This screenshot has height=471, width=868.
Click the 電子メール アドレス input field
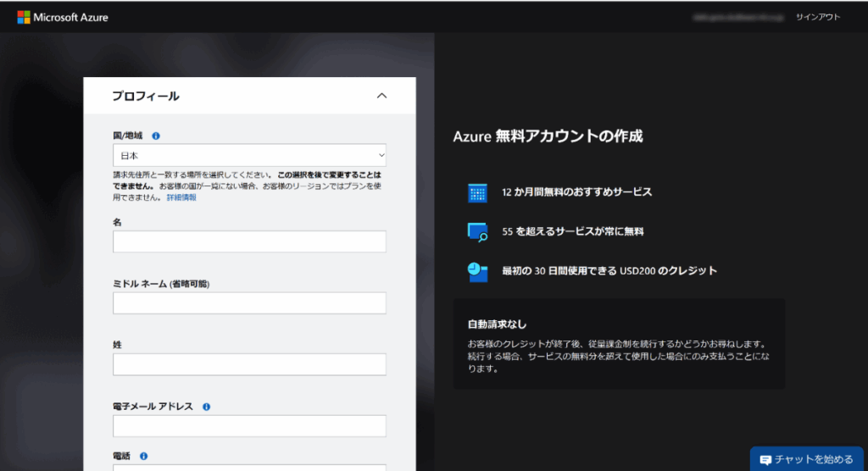(249, 426)
